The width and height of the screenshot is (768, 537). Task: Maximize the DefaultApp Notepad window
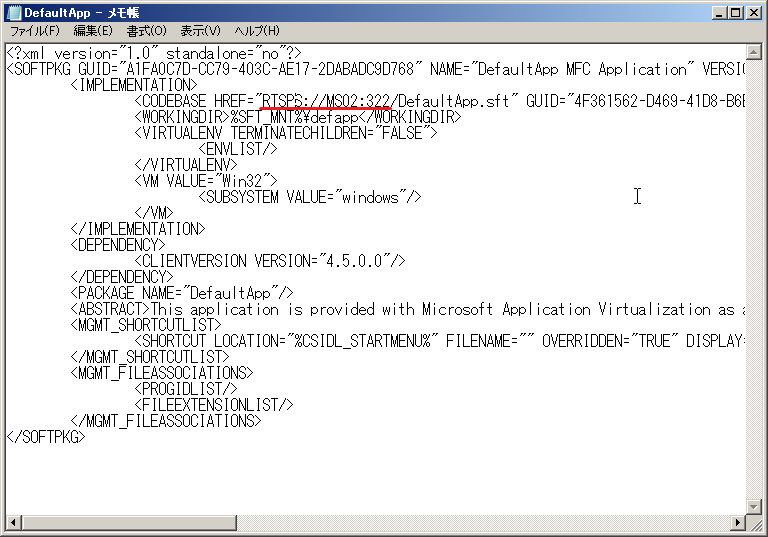[735, 13]
